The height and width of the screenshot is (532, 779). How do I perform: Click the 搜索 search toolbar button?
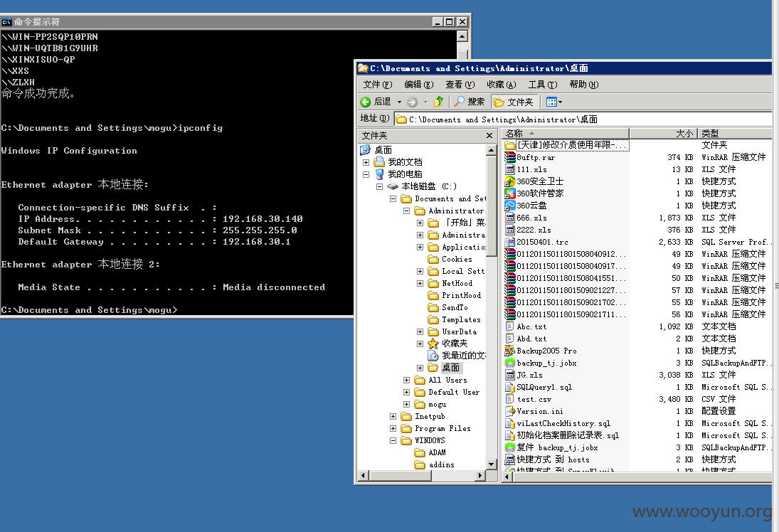470,101
